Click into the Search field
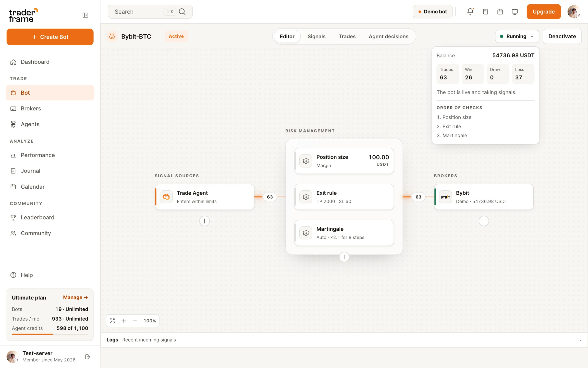588x368 pixels. tap(150, 12)
